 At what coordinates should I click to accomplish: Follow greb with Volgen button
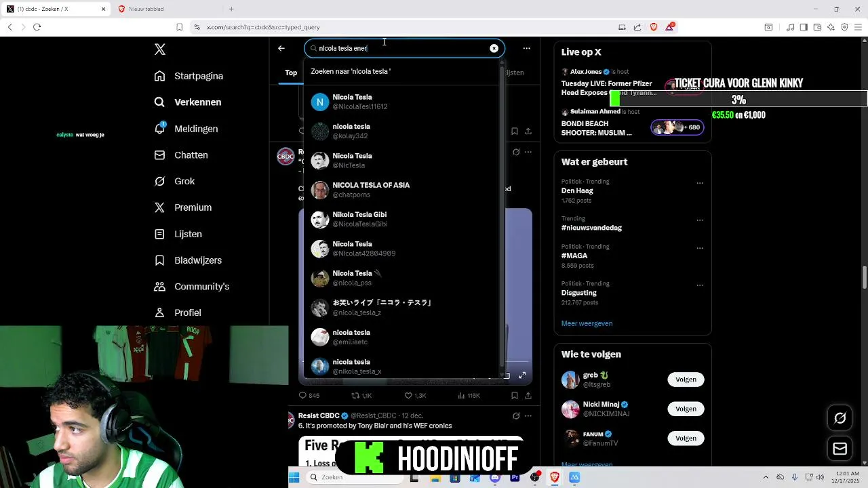click(x=686, y=380)
